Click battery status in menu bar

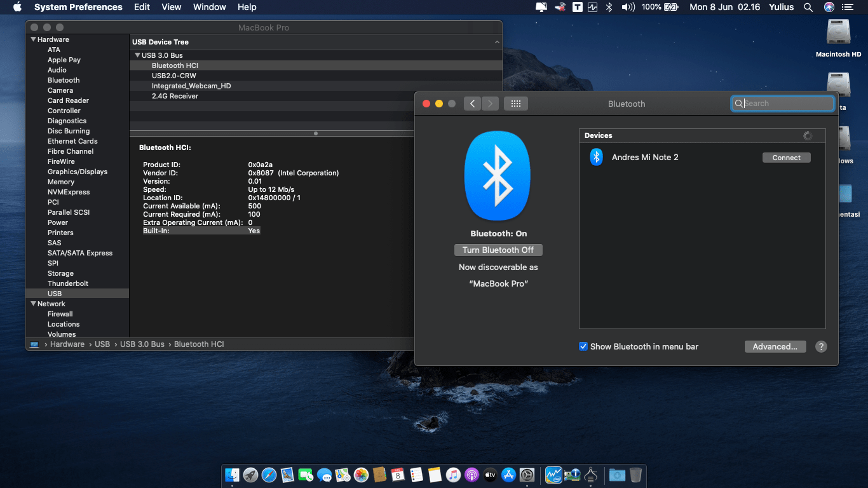(660, 7)
